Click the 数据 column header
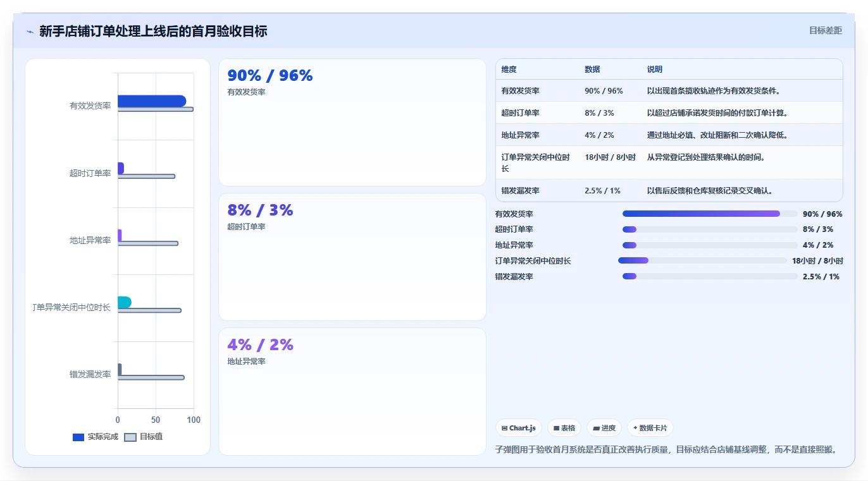The height and width of the screenshot is (481, 868). click(593, 70)
